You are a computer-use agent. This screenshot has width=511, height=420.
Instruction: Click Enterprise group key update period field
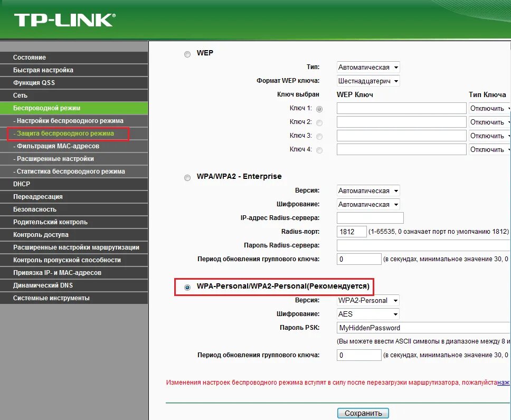point(359,259)
